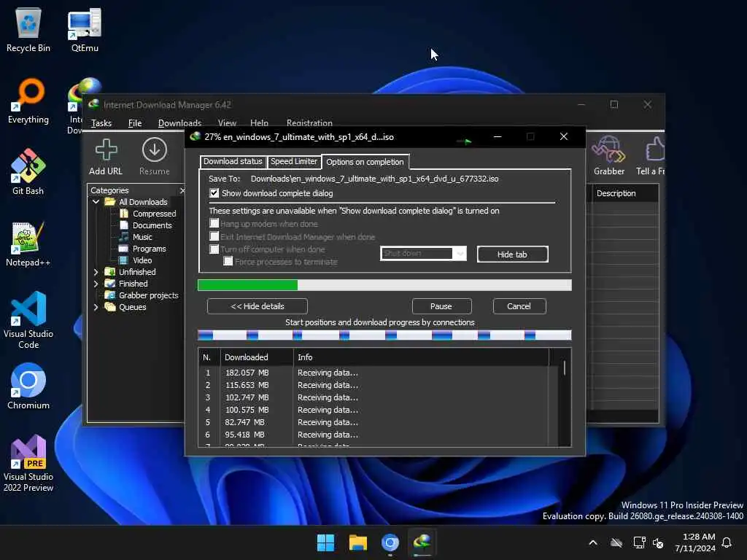The height and width of the screenshot is (560, 747).
Task: Click the main download progress bar
Action: point(384,285)
